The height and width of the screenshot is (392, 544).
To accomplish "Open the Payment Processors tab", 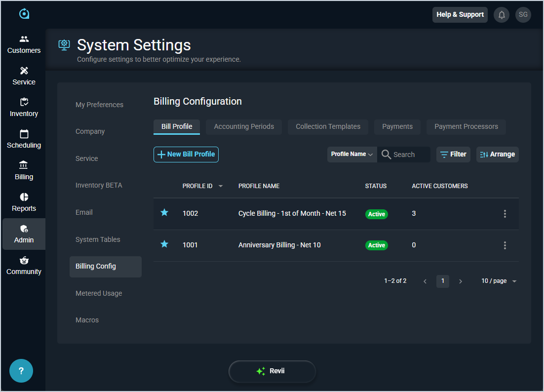I will click(x=466, y=127).
